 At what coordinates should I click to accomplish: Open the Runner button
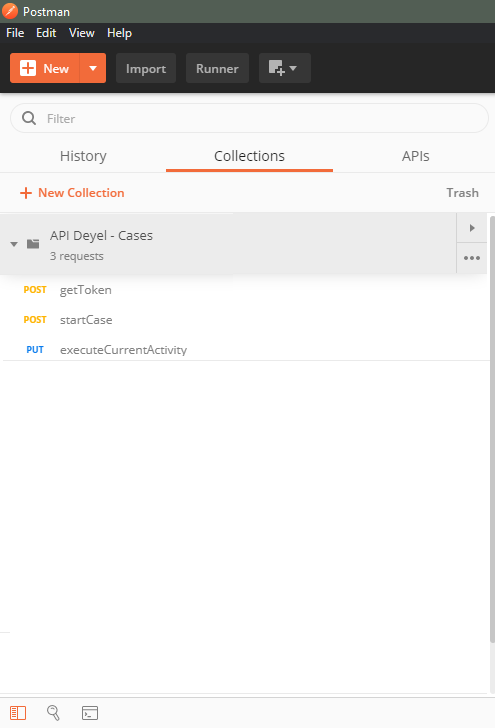[x=217, y=68]
